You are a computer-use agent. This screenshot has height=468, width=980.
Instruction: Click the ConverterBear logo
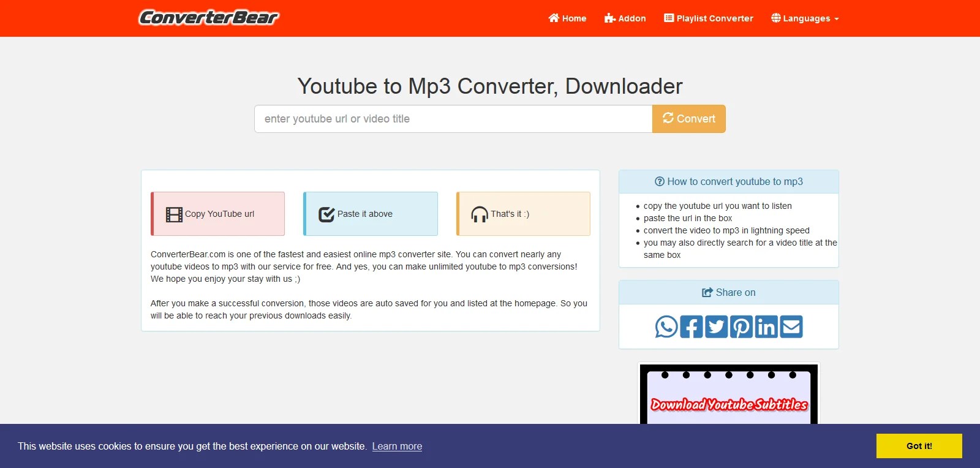pos(209,18)
